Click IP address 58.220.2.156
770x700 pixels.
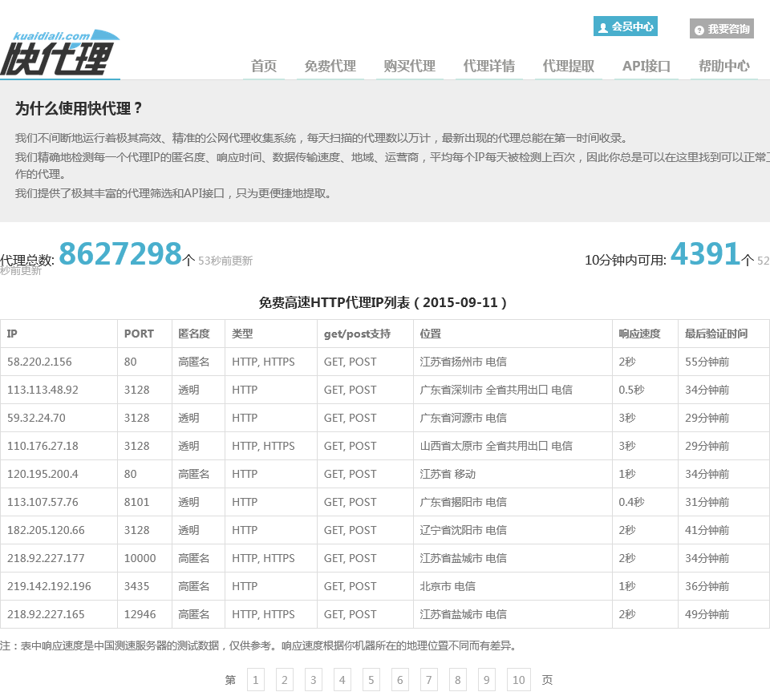click(39, 362)
